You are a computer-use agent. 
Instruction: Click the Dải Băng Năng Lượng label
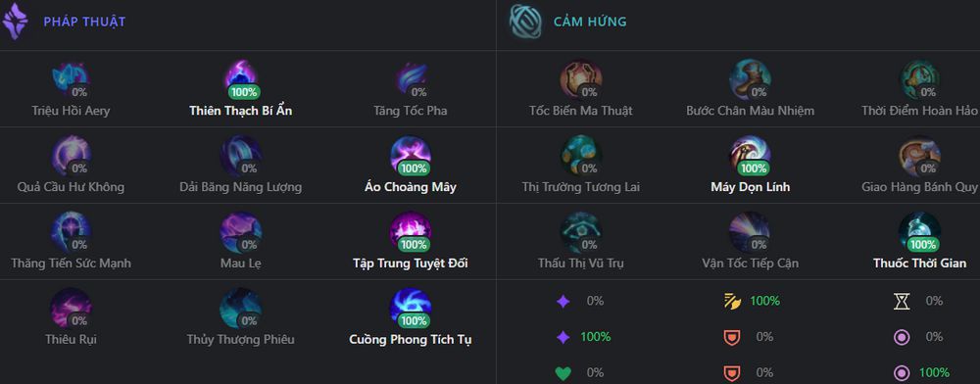pyautogui.click(x=241, y=187)
